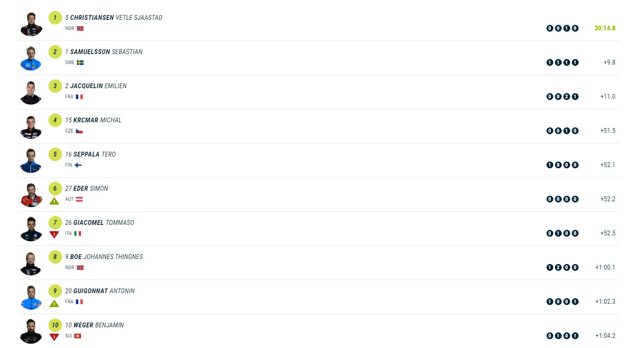
Task: Click winning time 30:14.8
Action: coord(605,28)
